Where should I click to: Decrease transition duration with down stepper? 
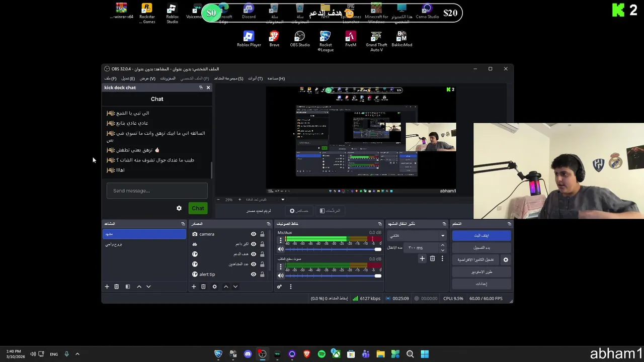click(442, 250)
